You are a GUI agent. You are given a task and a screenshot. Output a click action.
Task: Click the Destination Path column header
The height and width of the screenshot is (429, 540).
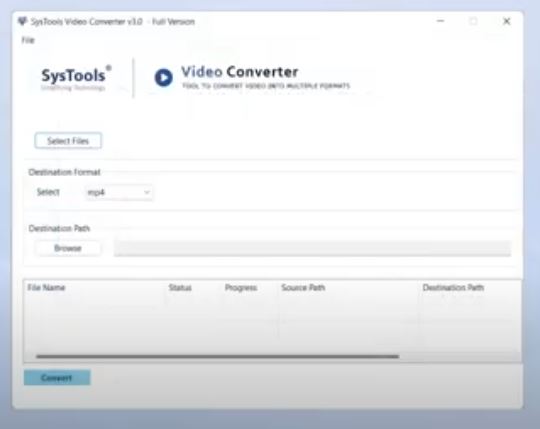(453, 287)
